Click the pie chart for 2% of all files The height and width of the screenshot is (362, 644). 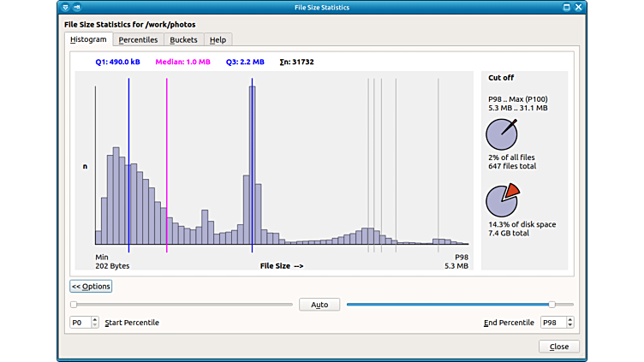[502, 134]
